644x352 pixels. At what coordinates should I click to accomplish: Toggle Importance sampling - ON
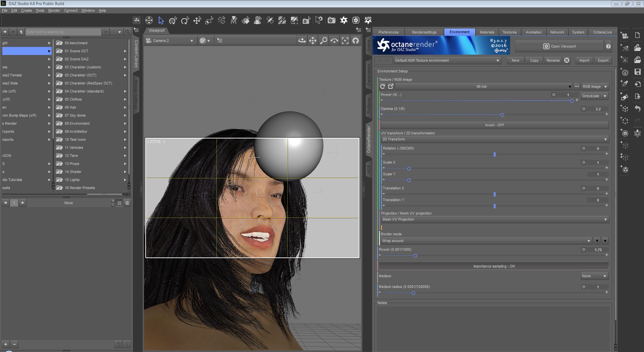tap(494, 266)
